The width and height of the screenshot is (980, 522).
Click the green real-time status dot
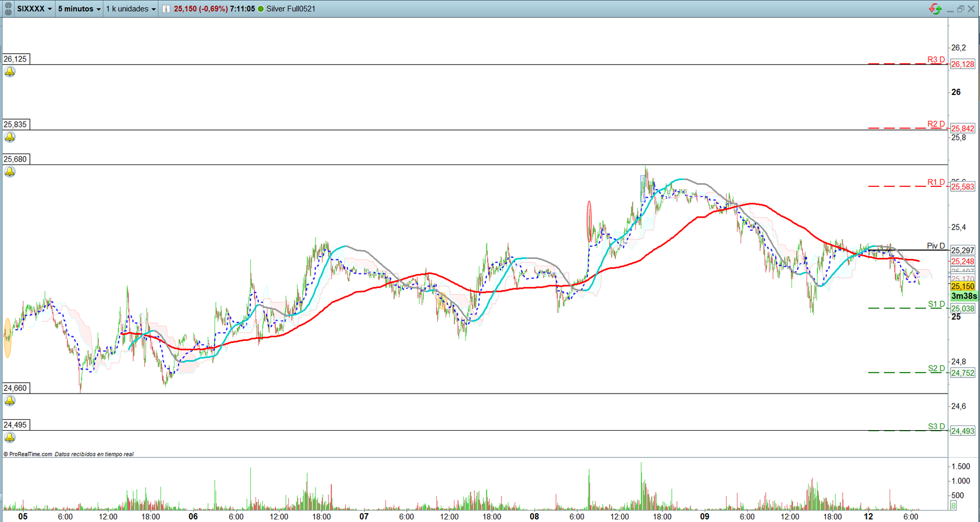261,9
